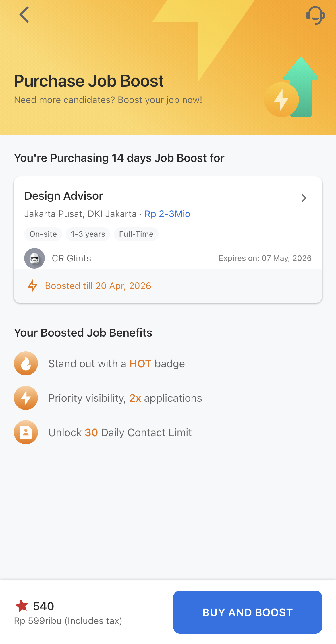This screenshot has height=644, width=336.
Task: Select the 1-3 years experience tag
Action: [x=88, y=234]
